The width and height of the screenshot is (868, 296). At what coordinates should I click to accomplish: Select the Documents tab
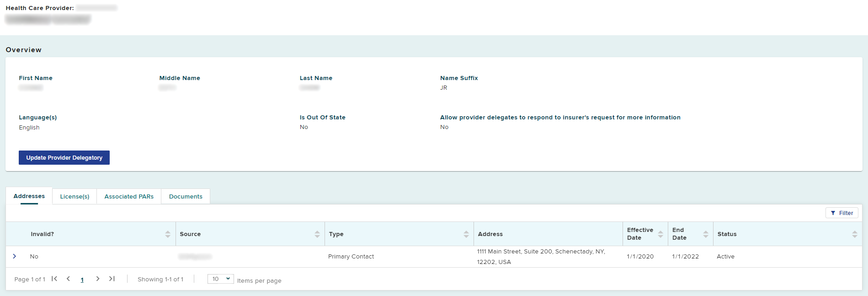(x=186, y=196)
